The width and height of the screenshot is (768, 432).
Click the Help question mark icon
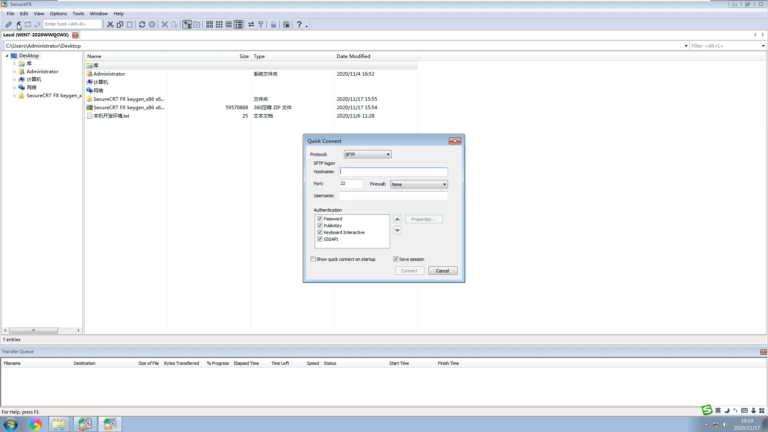[299, 24]
